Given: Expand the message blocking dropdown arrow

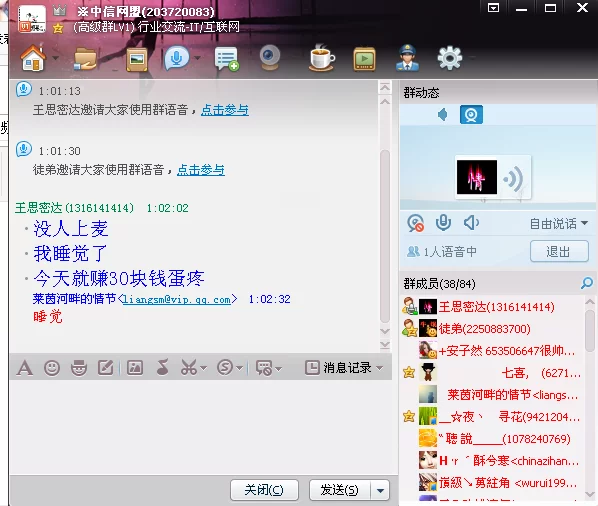Looking at the screenshot, I should [278, 368].
